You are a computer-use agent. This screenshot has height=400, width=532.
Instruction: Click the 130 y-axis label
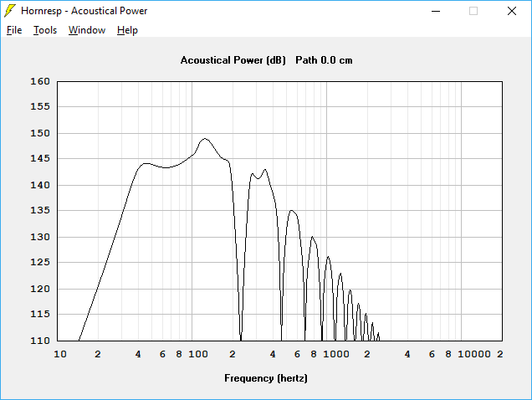[x=40, y=237]
